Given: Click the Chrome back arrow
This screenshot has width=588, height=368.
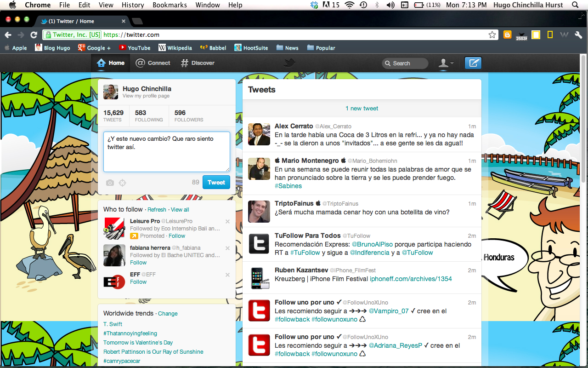Looking at the screenshot, I should pos(8,35).
